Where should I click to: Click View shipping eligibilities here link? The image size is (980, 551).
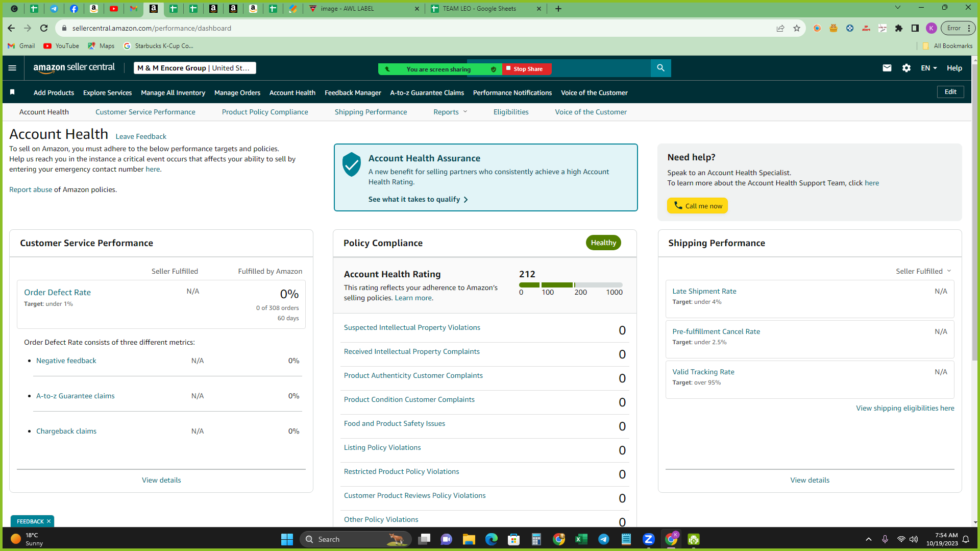pyautogui.click(x=905, y=408)
